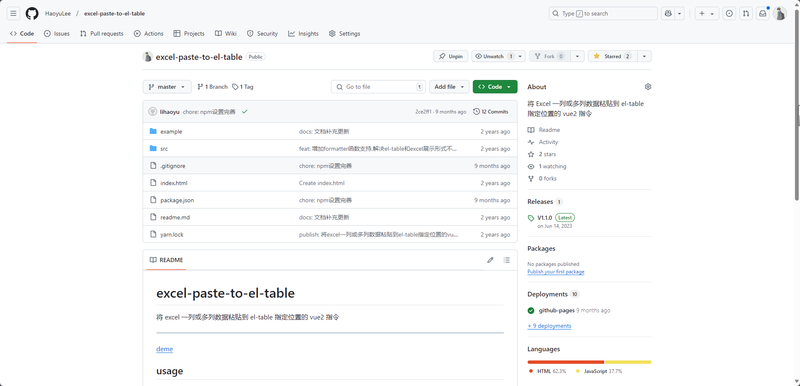
Task: Open commit hash 2ce2ff1
Action: pos(424,112)
